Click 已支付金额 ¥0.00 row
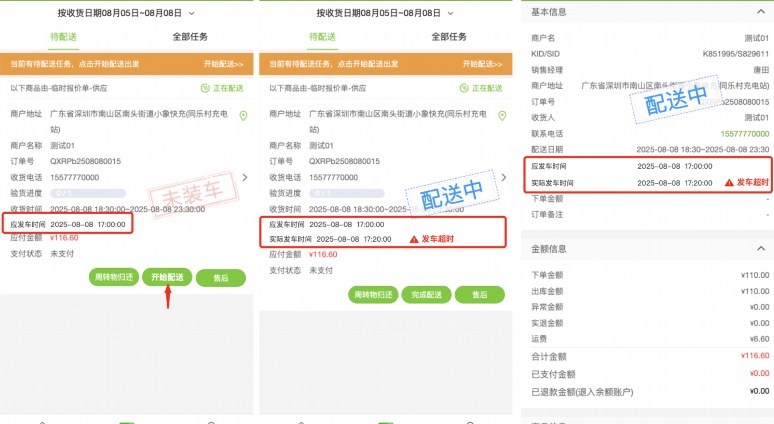774x424 pixels. tap(650, 374)
